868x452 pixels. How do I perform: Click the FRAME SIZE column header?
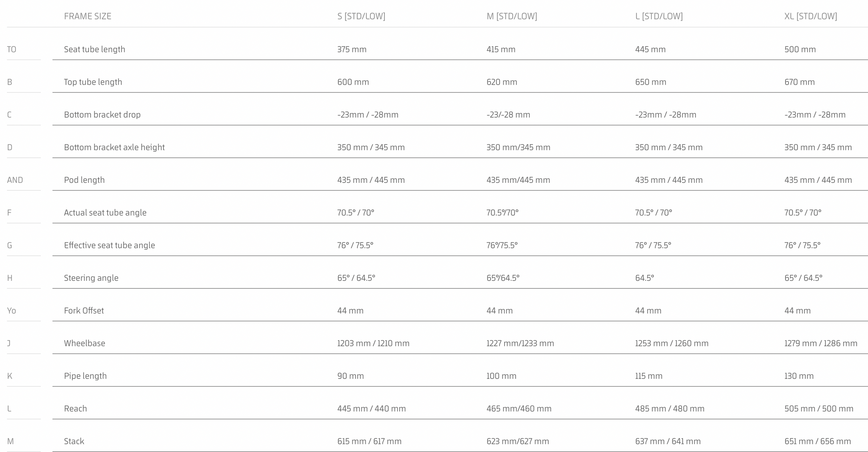(88, 16)
